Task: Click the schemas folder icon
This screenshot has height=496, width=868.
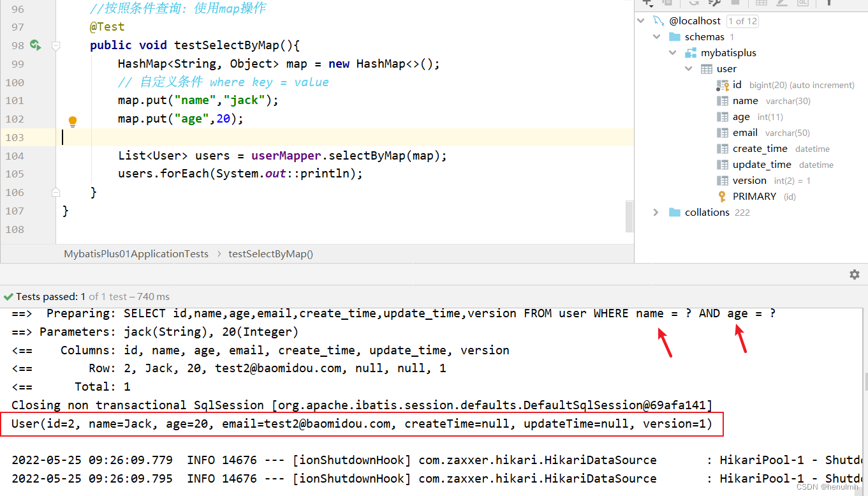Action: [674, 37]
